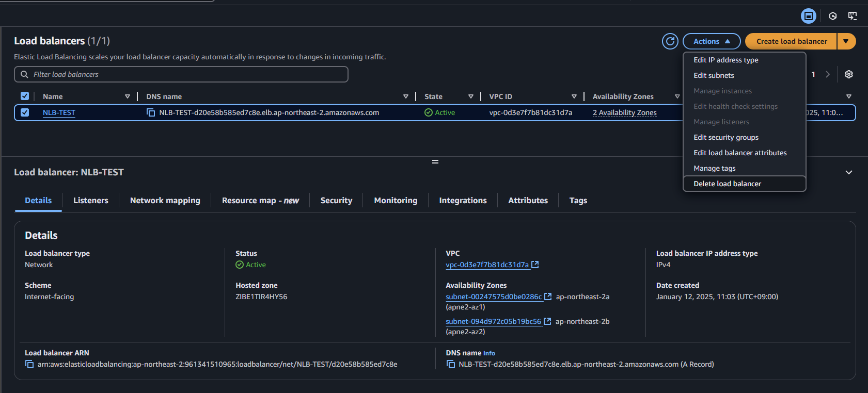Switch to the Listeners tab
The width and height of the screenshot is (868, 393).
(91, 200)
